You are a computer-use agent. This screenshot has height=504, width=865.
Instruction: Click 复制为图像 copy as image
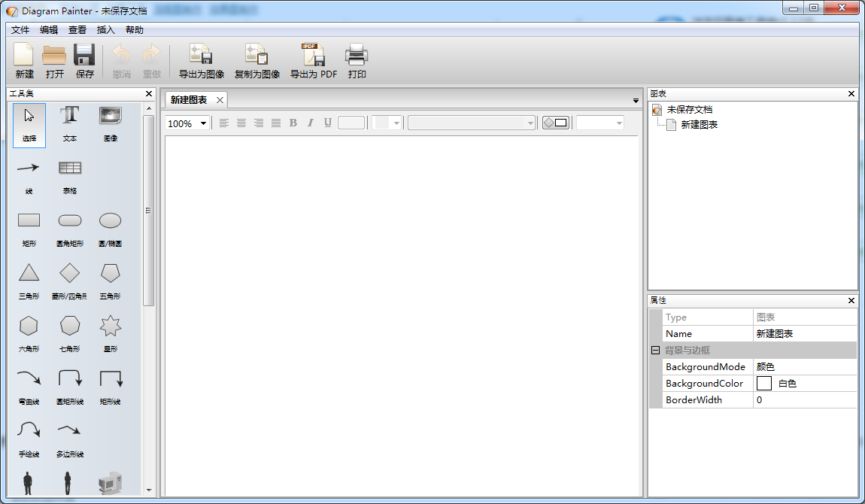[x=257, y=61]
